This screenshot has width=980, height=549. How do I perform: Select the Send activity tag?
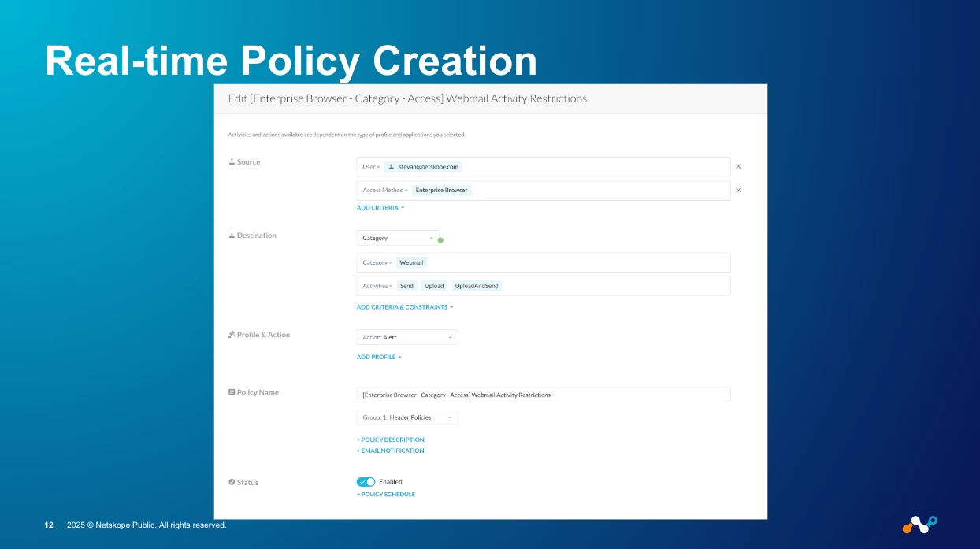[406, 286]
